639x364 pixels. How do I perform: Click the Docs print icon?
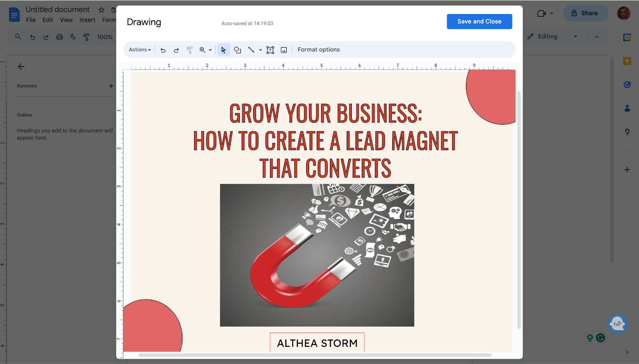[x=60, y=37]
